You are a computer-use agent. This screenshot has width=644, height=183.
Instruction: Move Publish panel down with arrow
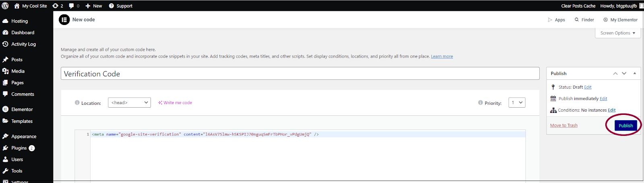[624, 73]
